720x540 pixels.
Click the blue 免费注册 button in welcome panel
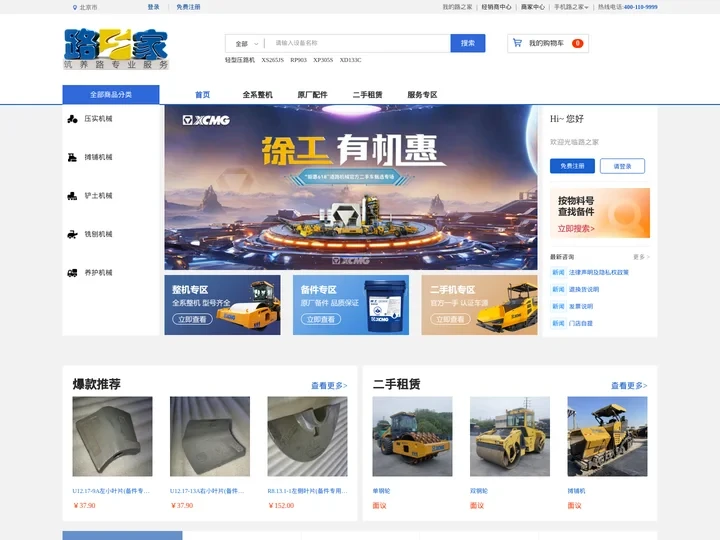click(x=572, y=166)
